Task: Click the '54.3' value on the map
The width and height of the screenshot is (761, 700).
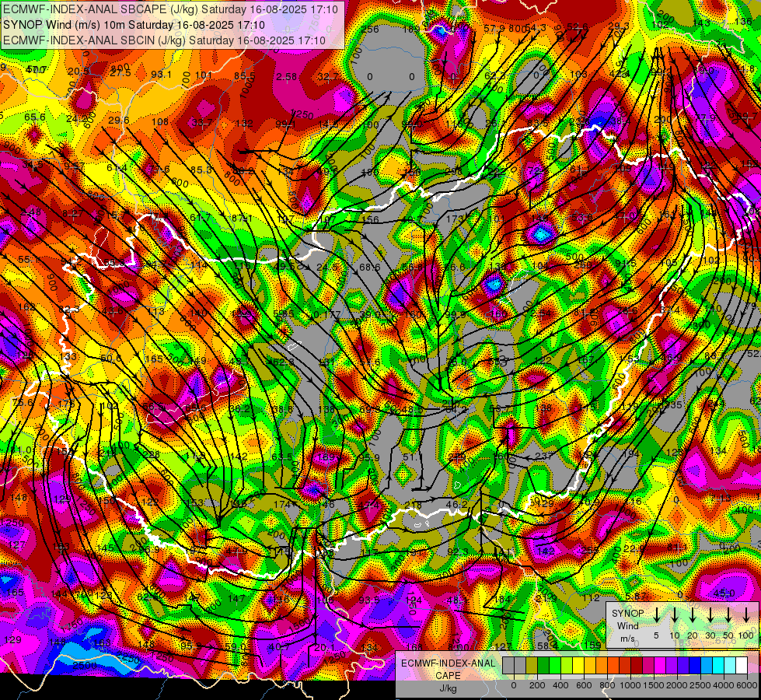Action: (x=536, y=28)
